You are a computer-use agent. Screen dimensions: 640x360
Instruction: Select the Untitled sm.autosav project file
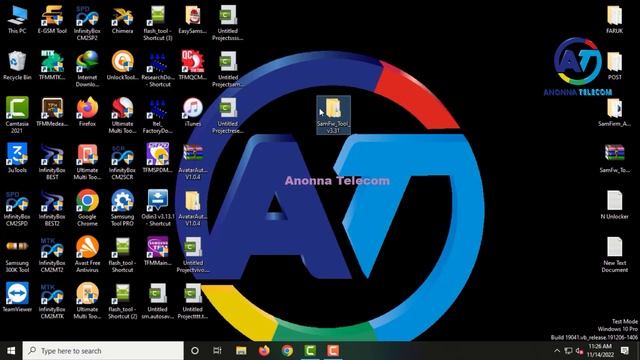pos(158,301)
